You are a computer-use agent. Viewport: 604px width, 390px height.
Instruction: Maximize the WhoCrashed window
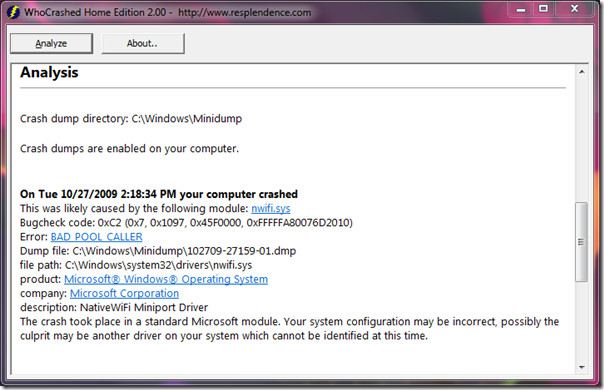[x=544, y=9]
